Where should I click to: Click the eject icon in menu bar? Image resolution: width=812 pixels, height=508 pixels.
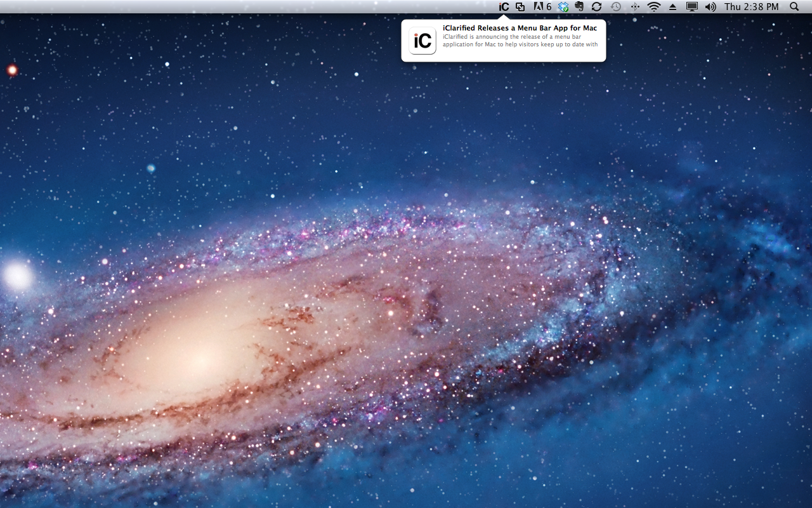[672, 7]
